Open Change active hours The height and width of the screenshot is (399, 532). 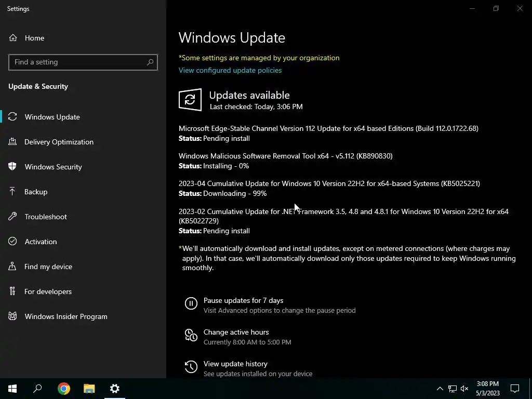236,332
